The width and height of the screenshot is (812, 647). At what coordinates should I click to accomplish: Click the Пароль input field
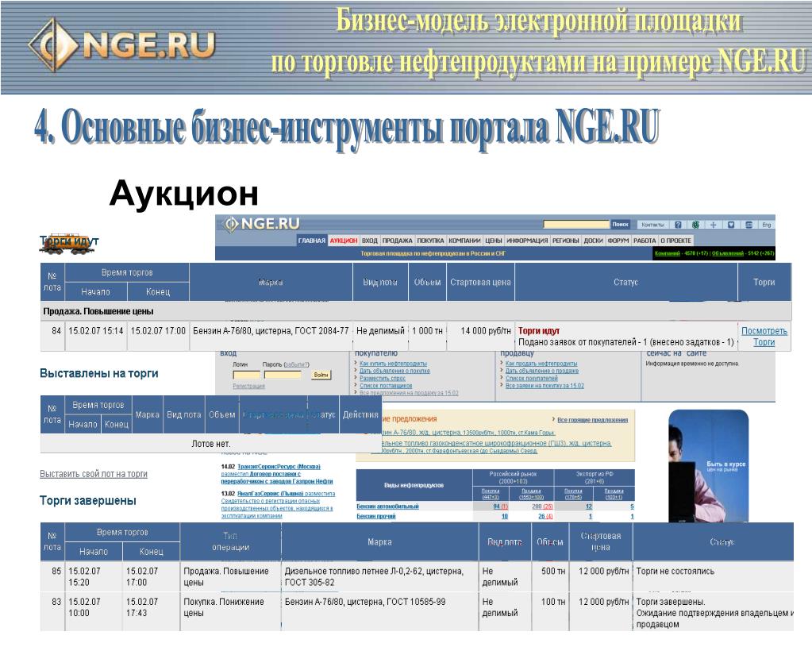283,375
